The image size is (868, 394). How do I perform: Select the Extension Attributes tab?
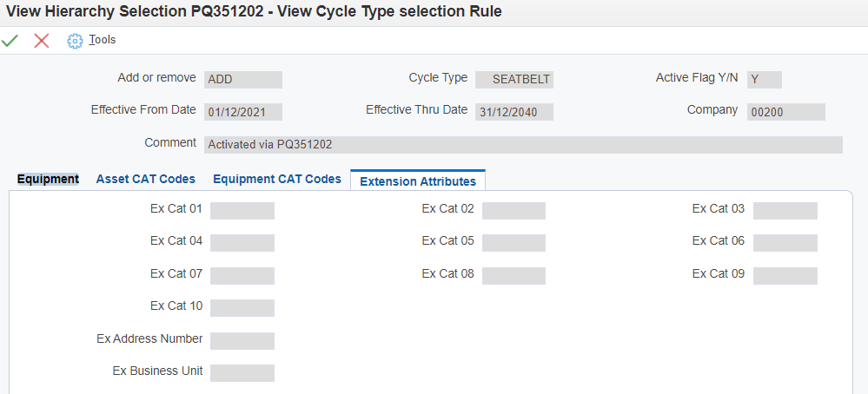(417, 181)
